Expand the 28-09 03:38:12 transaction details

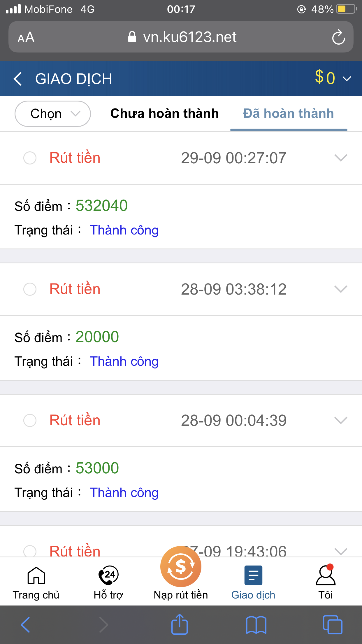click(x=341, y=289)
